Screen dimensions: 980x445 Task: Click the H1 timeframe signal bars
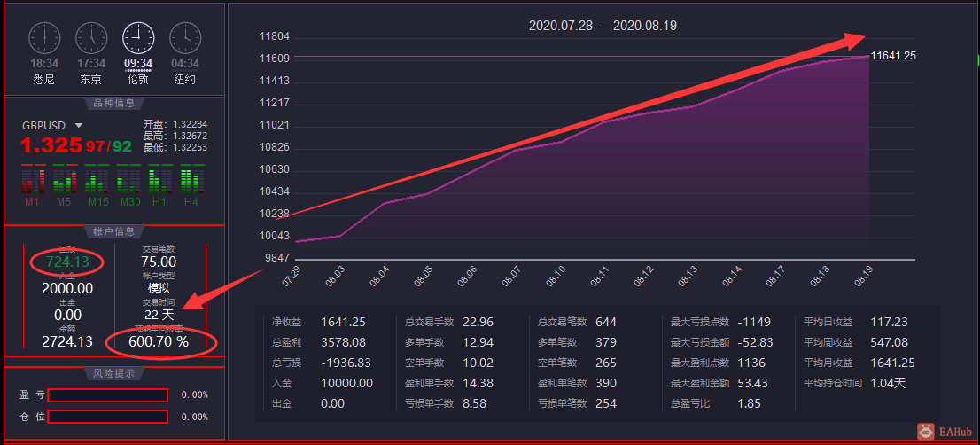160,179
